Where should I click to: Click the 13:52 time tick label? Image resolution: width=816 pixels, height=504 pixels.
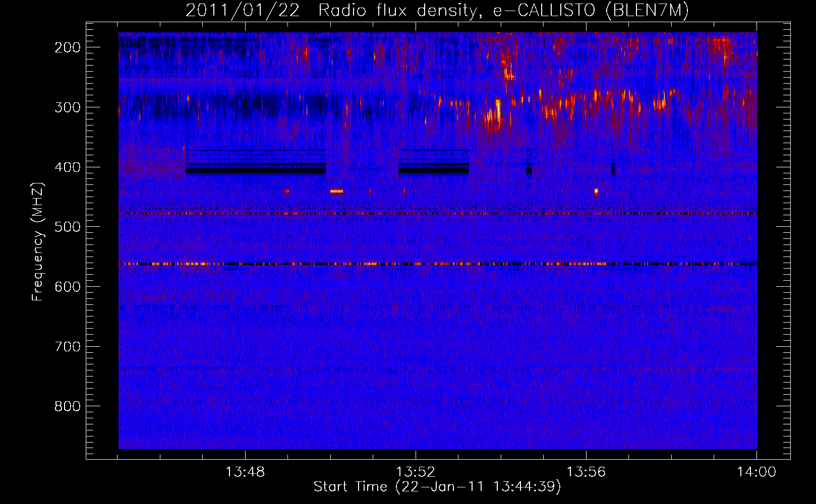(416, 472)
